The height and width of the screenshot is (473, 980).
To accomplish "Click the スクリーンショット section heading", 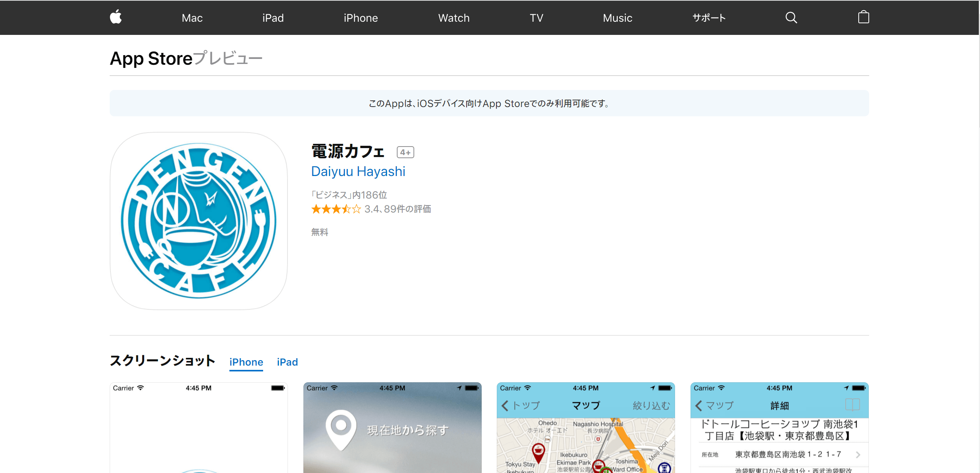I will 162,361.
